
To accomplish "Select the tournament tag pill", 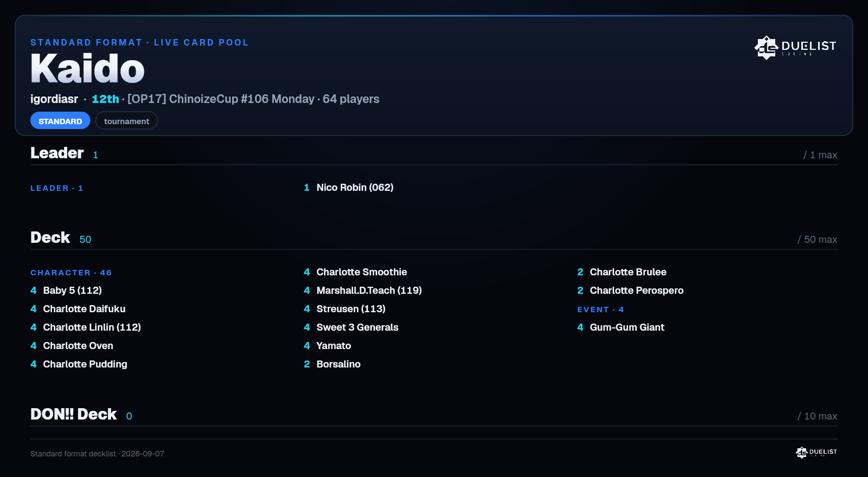I will click(126, 121).
